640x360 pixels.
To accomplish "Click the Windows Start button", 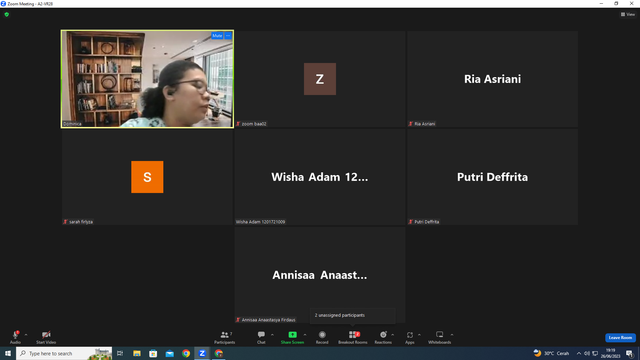I will 8,353.
